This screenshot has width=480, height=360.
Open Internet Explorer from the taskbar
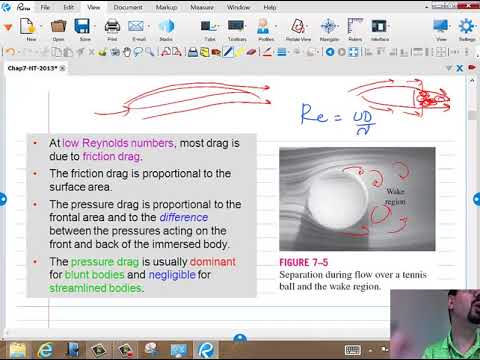[45, 350]
